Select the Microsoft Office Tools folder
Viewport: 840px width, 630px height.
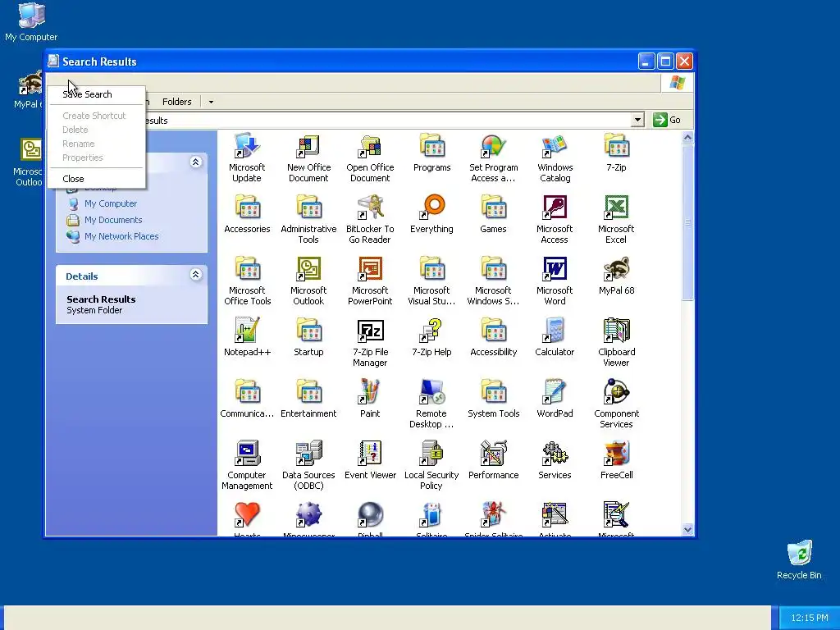point(247,281)
